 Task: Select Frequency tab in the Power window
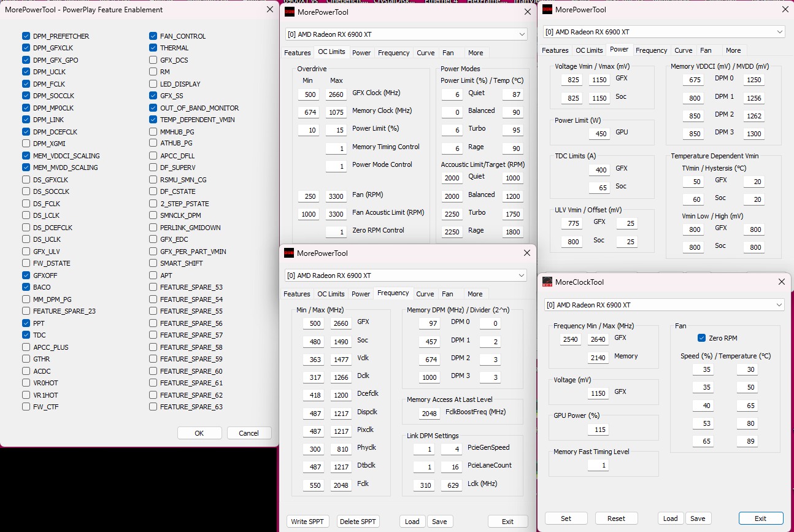(x=651, y=50)
